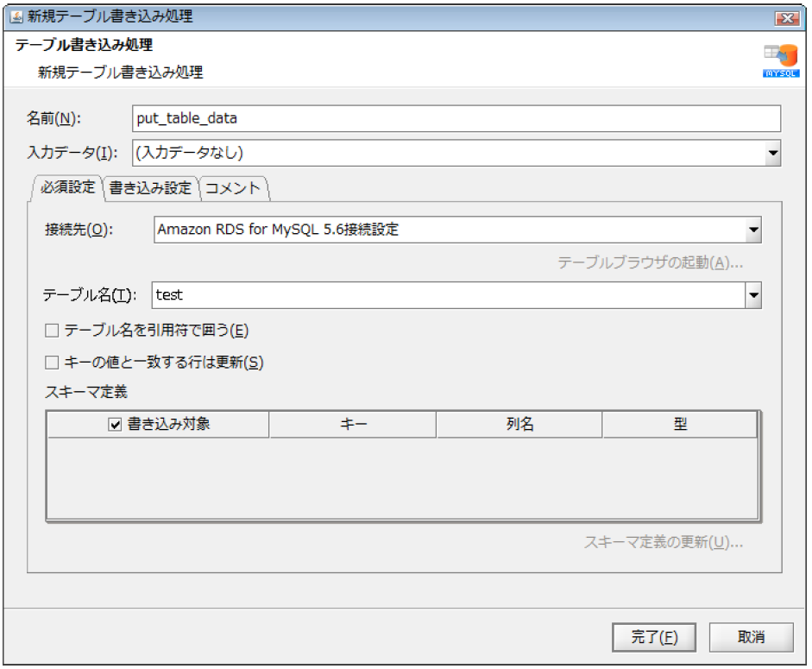
Task: Expand the 入力データ dropdown arrow
Action: [771, 154]
